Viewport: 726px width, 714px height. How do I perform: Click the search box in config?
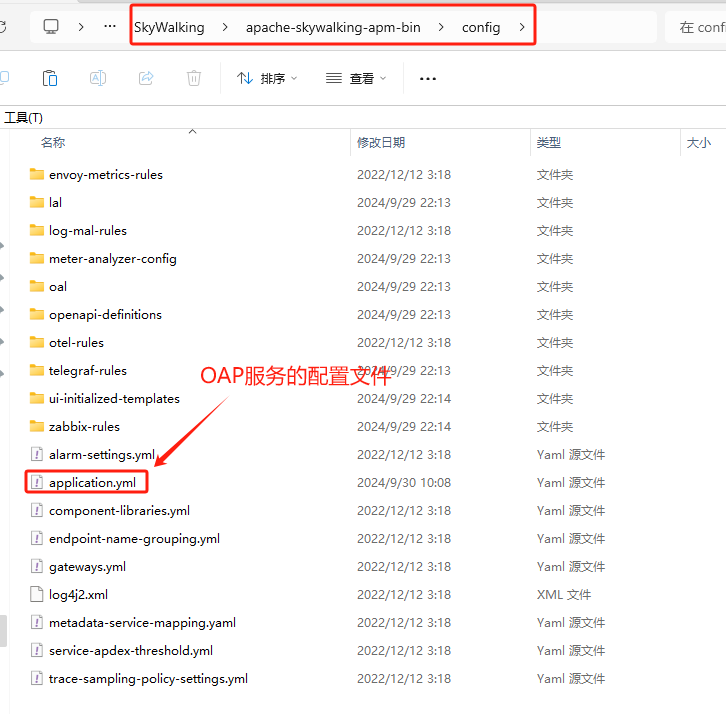(697, 27)
